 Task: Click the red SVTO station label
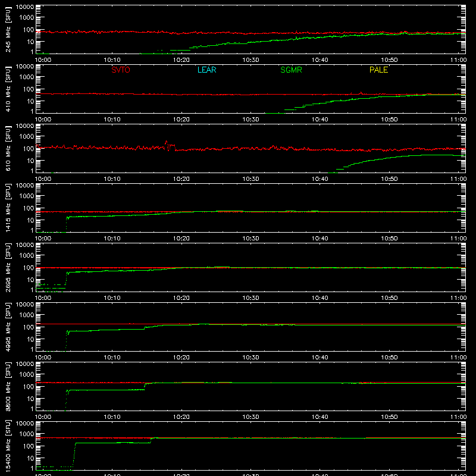coord(121,70)
